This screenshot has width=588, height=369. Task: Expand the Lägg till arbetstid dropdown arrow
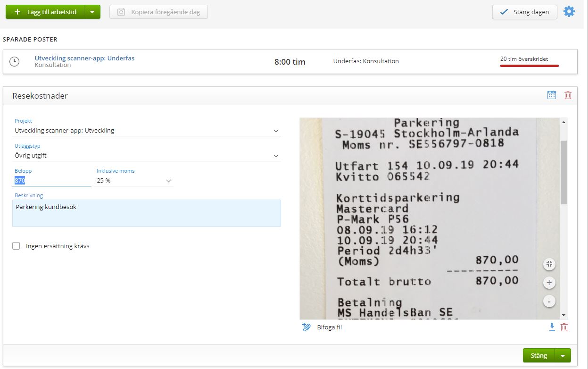(91, 12)
